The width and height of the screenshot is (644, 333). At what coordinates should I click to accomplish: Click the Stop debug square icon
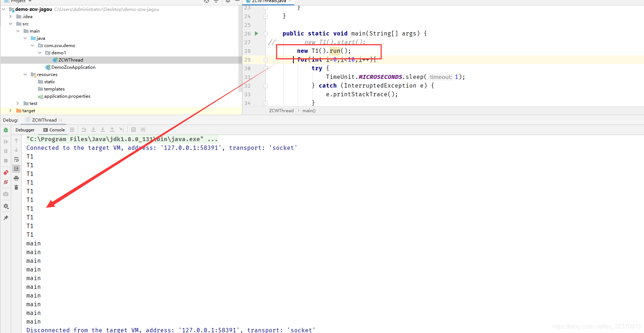pos(6,161)
